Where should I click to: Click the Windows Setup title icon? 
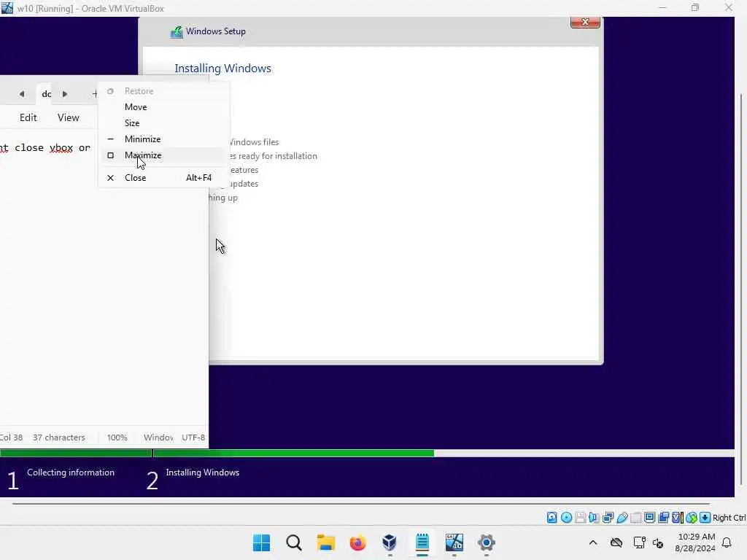(x=177, y=32)
